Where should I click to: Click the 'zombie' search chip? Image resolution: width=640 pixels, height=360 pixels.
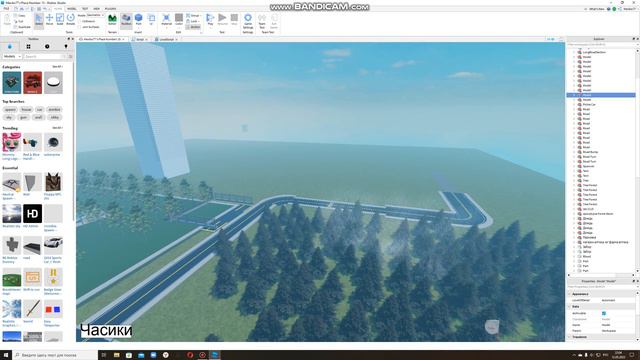(54, 109)
